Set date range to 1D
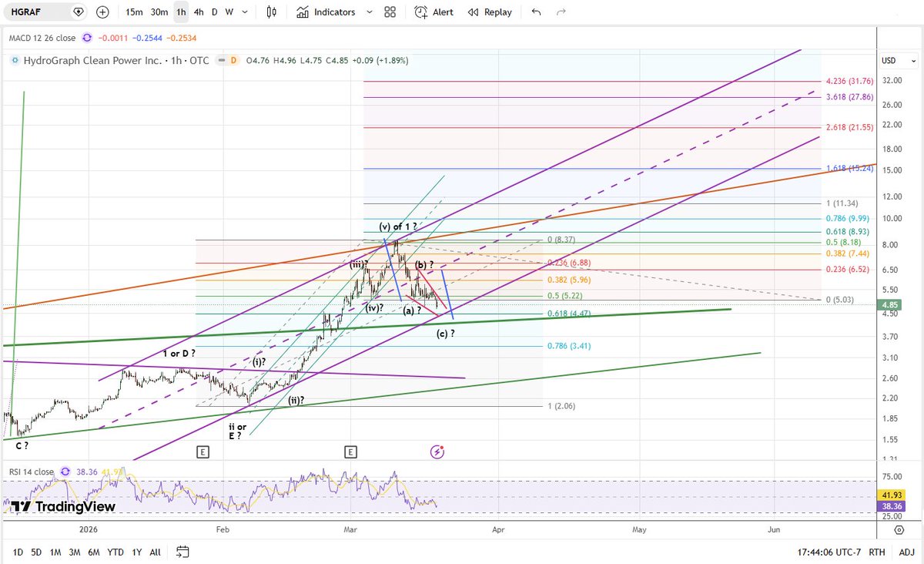 (x=18, y=552)
